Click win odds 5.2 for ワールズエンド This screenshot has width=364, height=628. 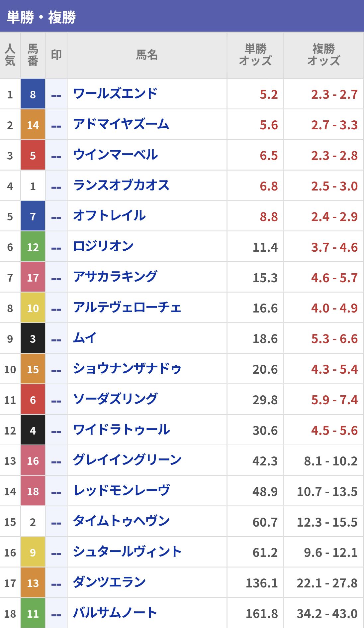[x=268, y=94]
